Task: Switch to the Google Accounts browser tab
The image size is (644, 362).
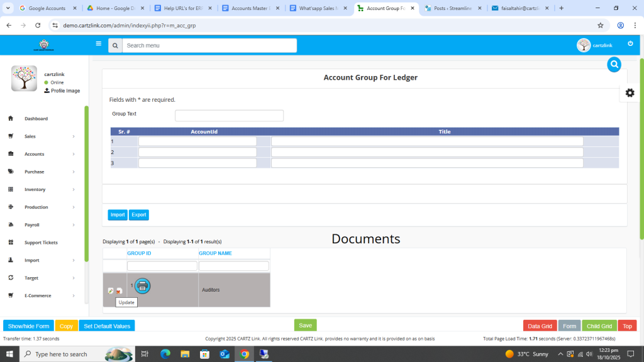Action: 44,8
